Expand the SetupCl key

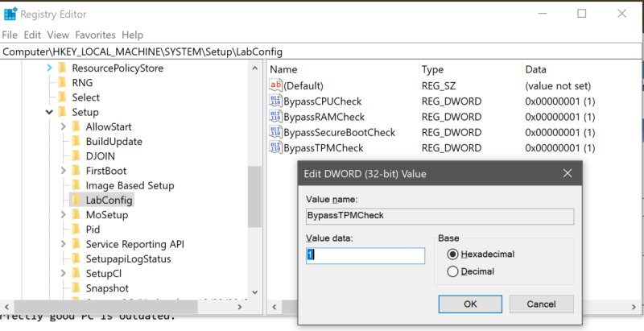coord(63,274)
